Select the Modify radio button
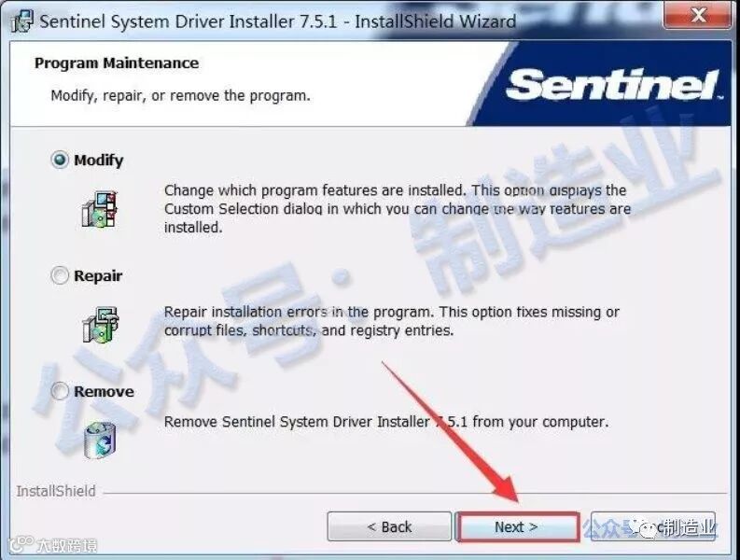 (60, 161)
